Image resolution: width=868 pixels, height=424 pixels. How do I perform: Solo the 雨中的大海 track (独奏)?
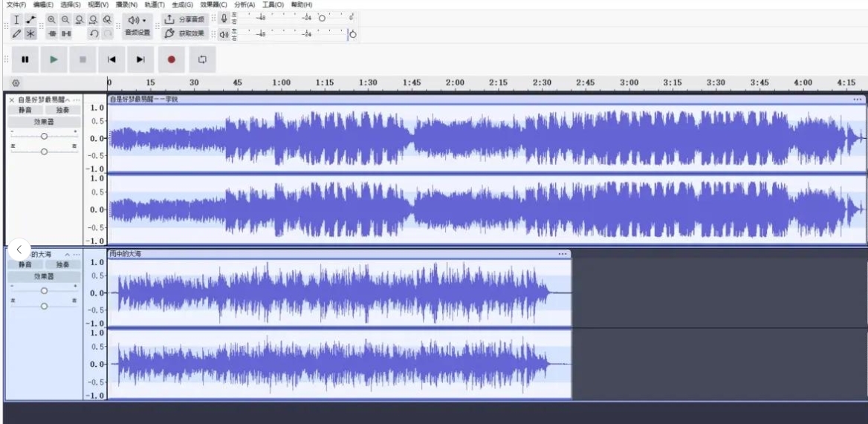tap(62, 265)
